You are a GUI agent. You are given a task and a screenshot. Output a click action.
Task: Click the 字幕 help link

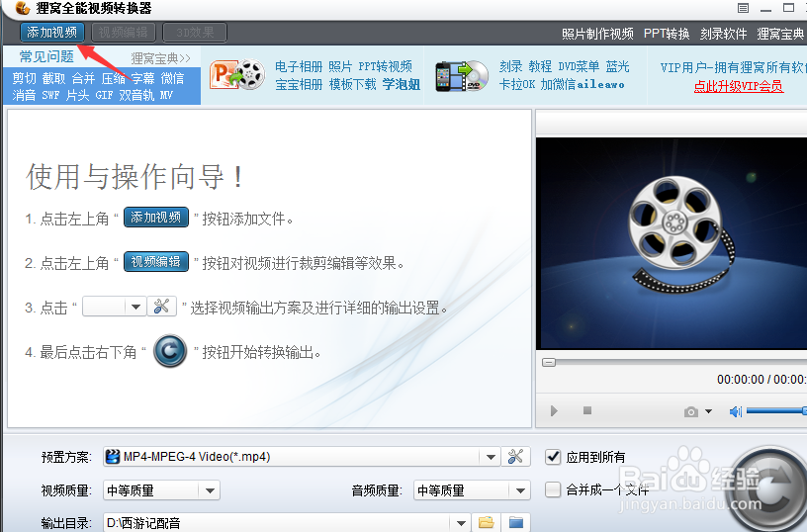pos(142,78)
